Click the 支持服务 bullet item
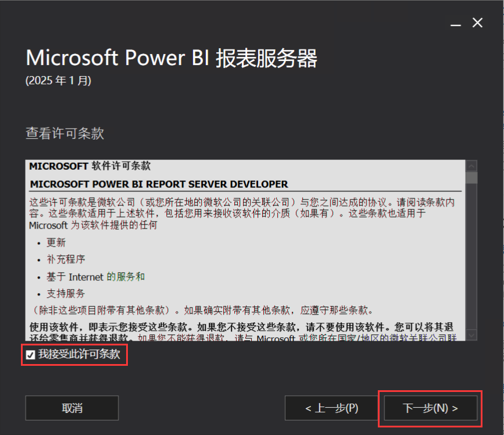 [x=66, y=293]
